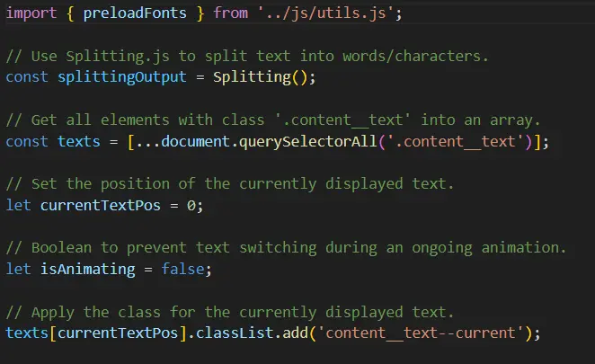Click the 'isAnimating' variable name

pos(88,269)
